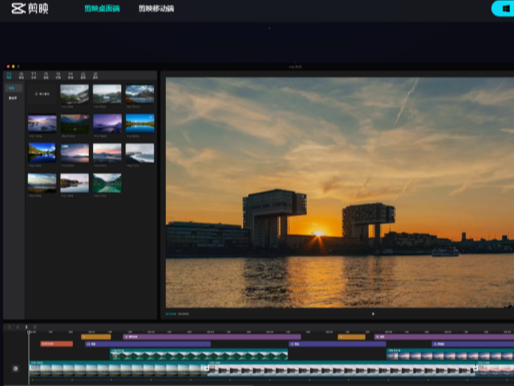Open the Effects tab icon
Screen dimensions: 514x386
[58, 75]
